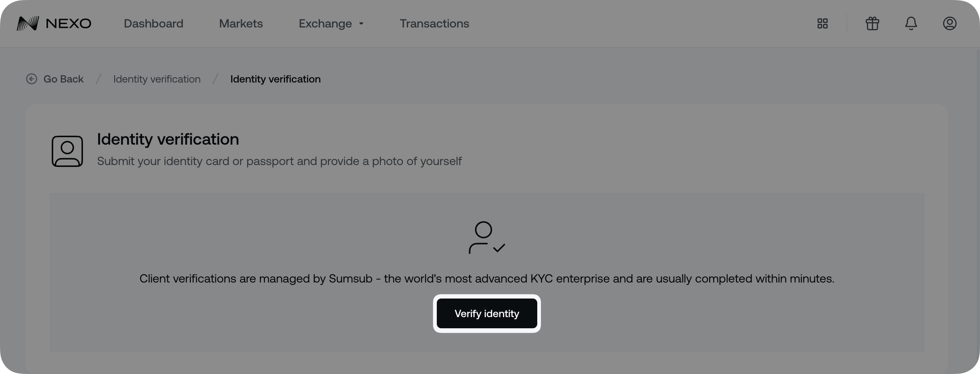Click the gift rewards icon
Viewport: 980px width, 374px height.
tap(872, 23)
